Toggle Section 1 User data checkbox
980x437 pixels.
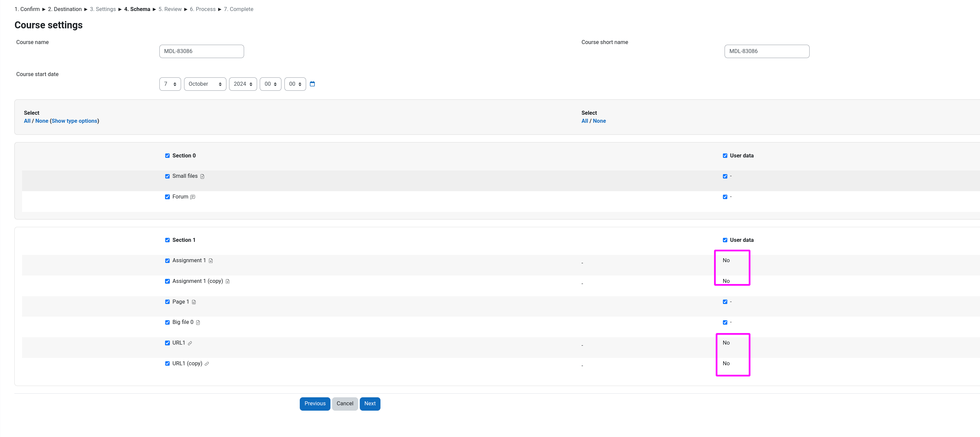(725, 240)
